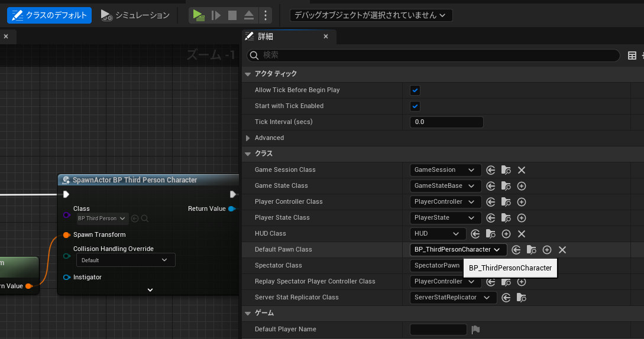Viewport: 644px width, 339px height.
Task: Start Simulation (シミュレーション) mode
Action: click(x=135, y=15)
